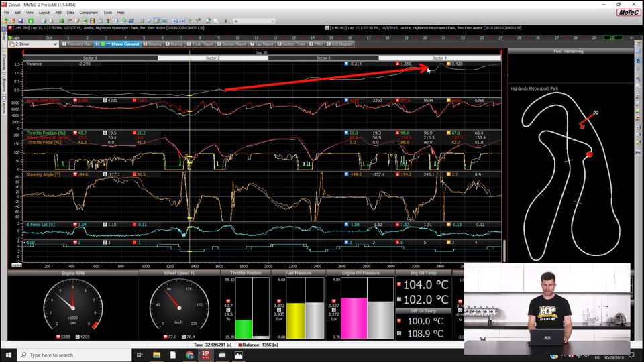
Task: Open the Tools menu
Action: 107,13
